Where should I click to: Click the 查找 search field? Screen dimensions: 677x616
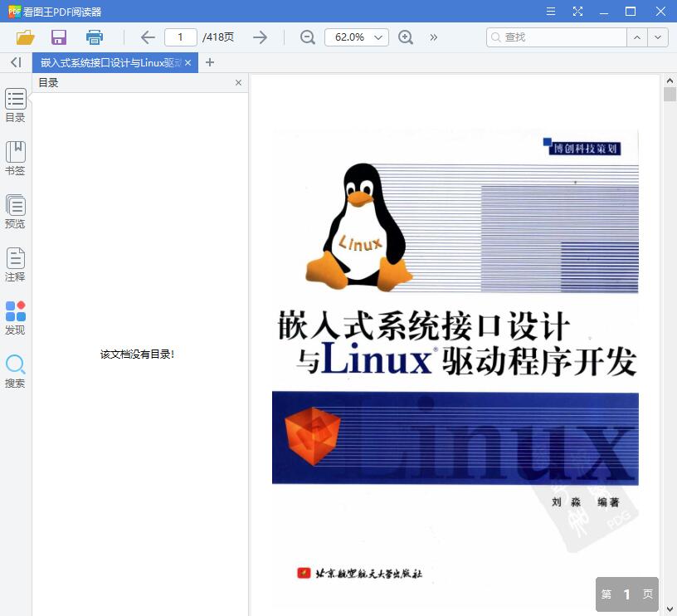click(x=557, y=37)
